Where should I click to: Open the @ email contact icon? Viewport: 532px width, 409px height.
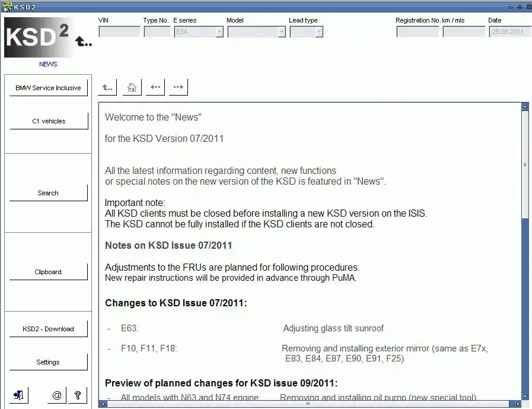click(57, 395)
